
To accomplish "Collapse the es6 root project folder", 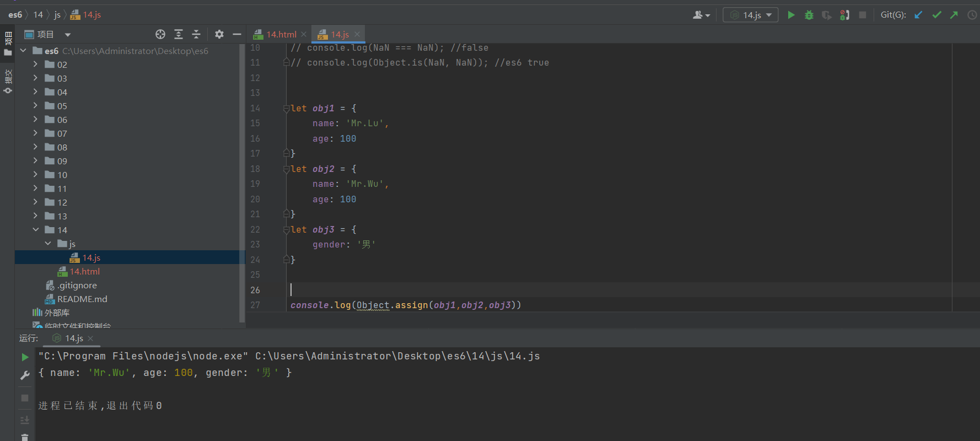I will pos(23,50).
